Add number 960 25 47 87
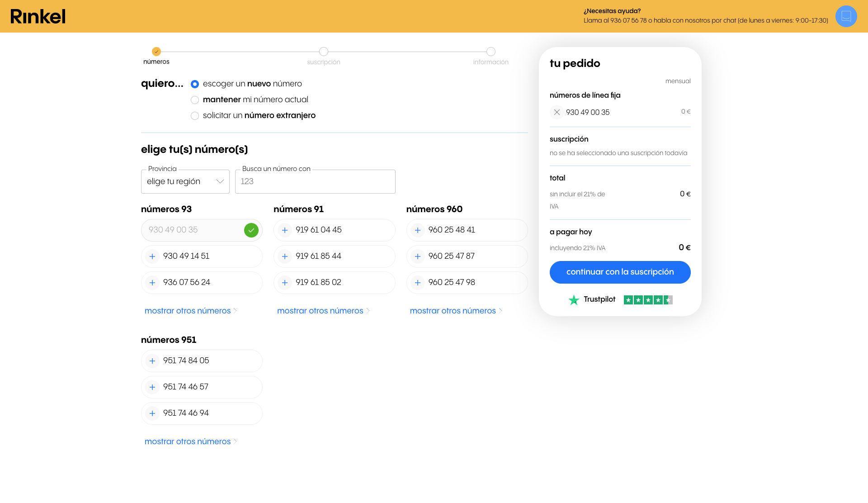The image size is (868, 503). click(418, 256)
